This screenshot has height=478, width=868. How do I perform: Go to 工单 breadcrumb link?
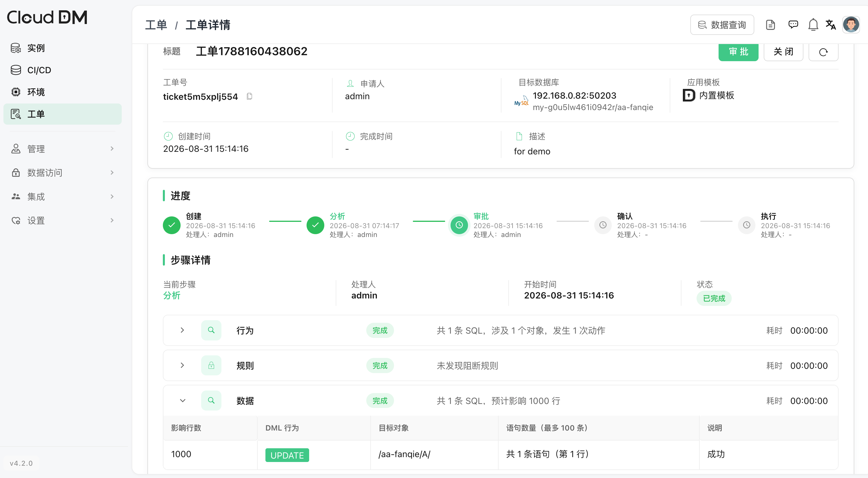point(156,25)
